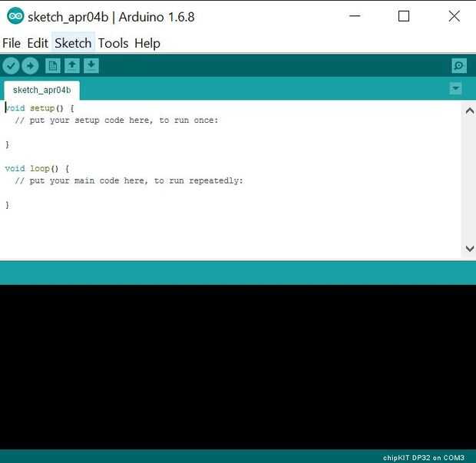Screen dimensions: 476x463
Task: Select the sketch_apr04b tab
Action: [42, 90]
